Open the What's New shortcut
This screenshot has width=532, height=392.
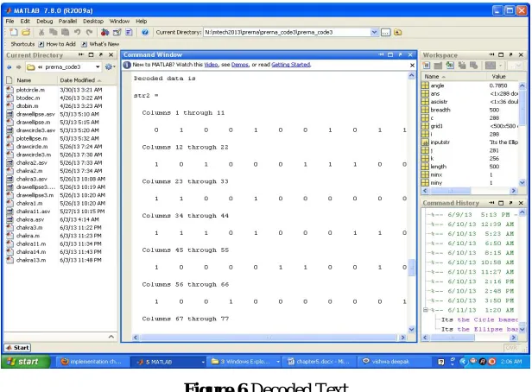(100, 44)
